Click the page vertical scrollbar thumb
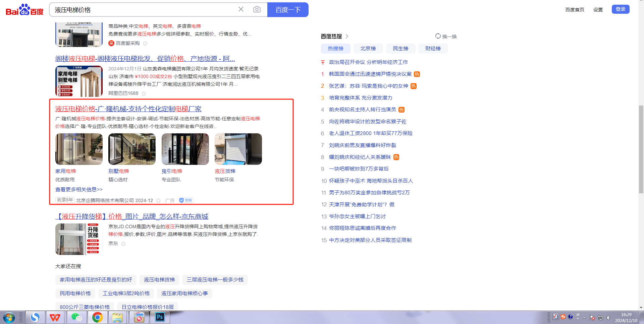Image resolution: width=644 pixels, height=324 pixels. coord(641,149)
